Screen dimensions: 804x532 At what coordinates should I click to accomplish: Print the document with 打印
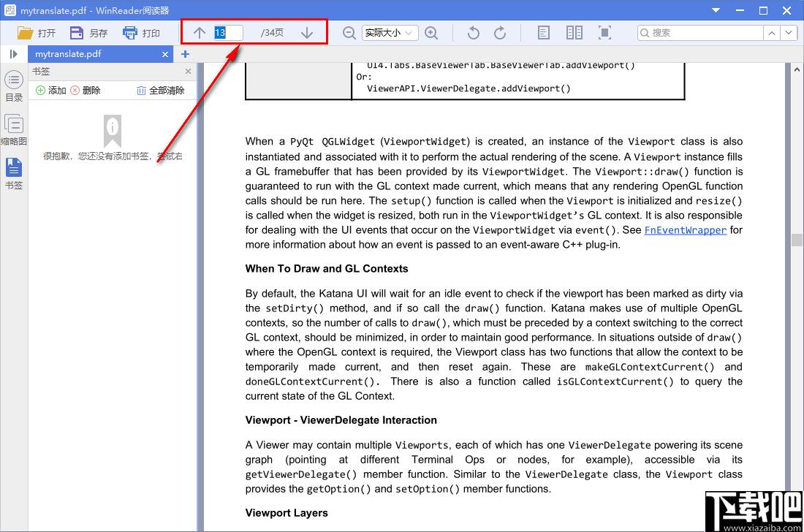tap(142, 34)
